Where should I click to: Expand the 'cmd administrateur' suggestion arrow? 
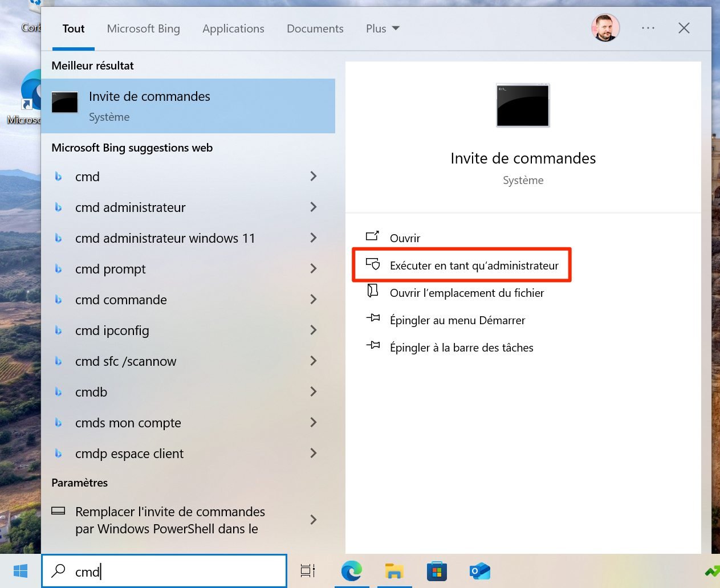click(x=313, y=207)
